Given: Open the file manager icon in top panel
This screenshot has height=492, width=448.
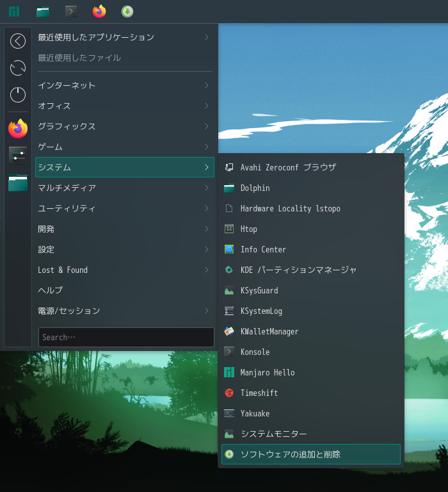Looking at the screenshot, I should click(43, 12).
